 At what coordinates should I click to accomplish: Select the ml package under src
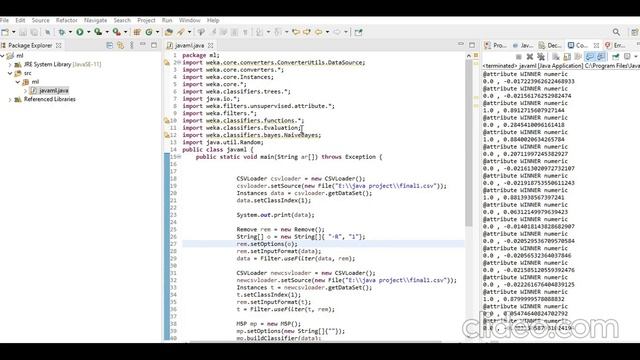[x=35, y=82]
